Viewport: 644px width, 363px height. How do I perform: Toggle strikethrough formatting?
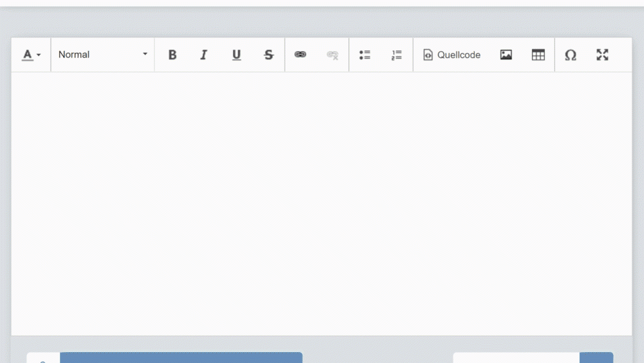tap(269, 55)
